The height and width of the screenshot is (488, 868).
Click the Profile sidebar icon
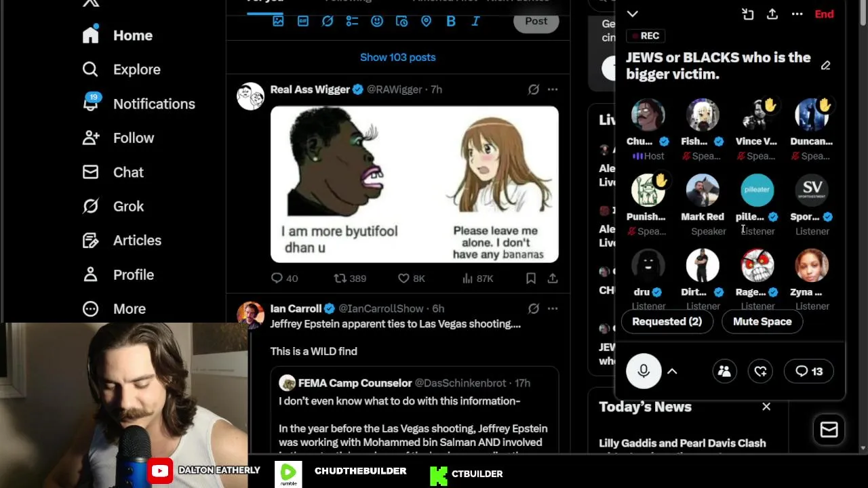click(x=90, y=274)
